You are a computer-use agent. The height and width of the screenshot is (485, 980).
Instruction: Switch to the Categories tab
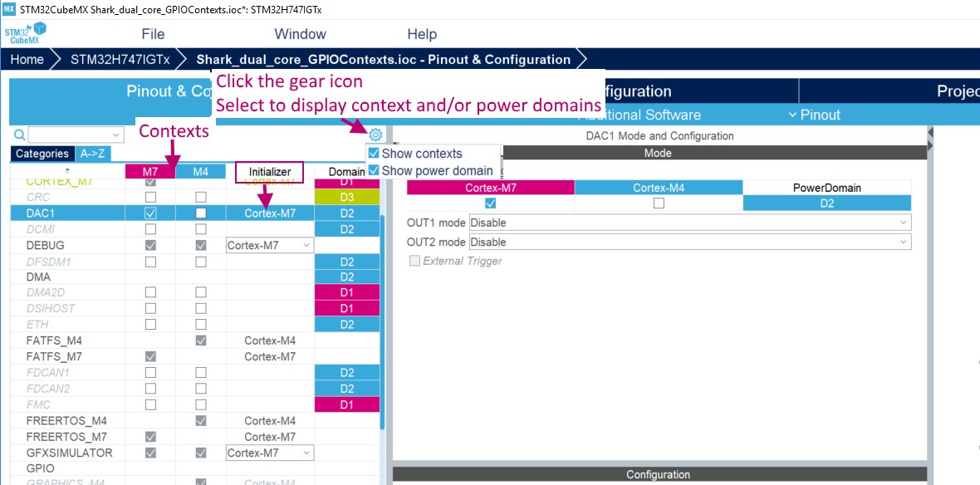point(42,154)
